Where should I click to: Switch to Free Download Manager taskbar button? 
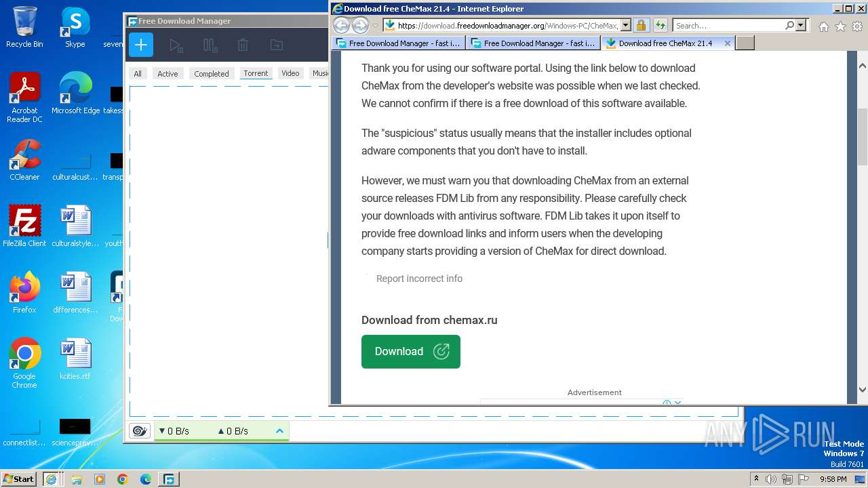pos(169,479)
